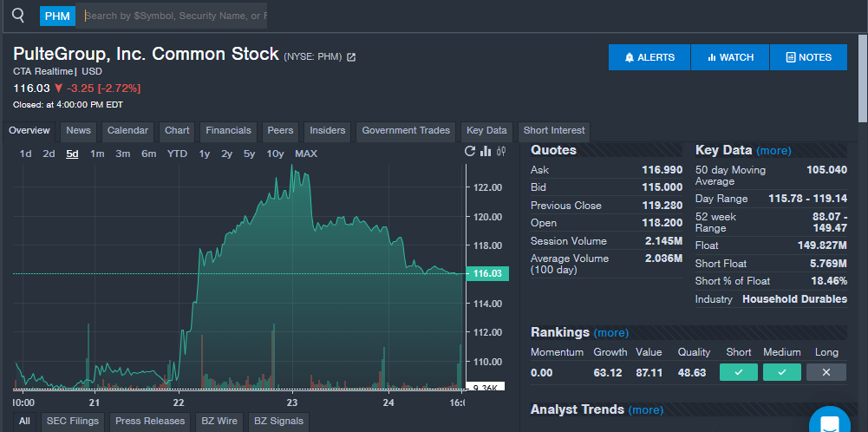The width and height of the screenshot is (868, 432).
Task: Open the NOTES button
Action: pyautogui.click(x=808, y=57)
